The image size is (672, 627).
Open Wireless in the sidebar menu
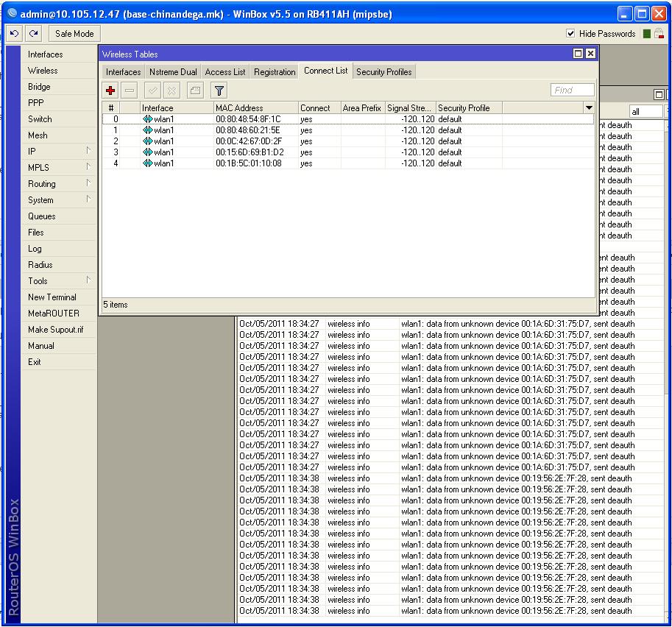pos(43,71)
